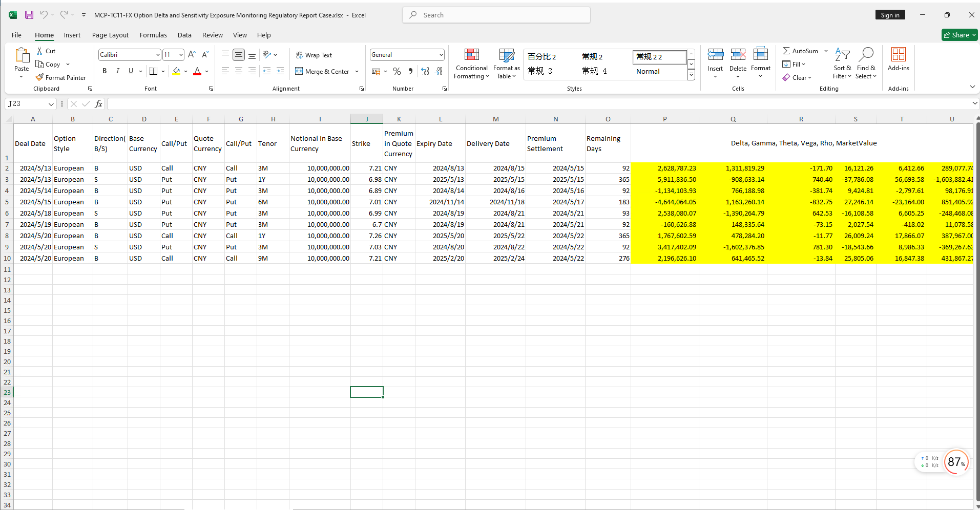
Task: Click Increase Indent icon
Action: 280,71
